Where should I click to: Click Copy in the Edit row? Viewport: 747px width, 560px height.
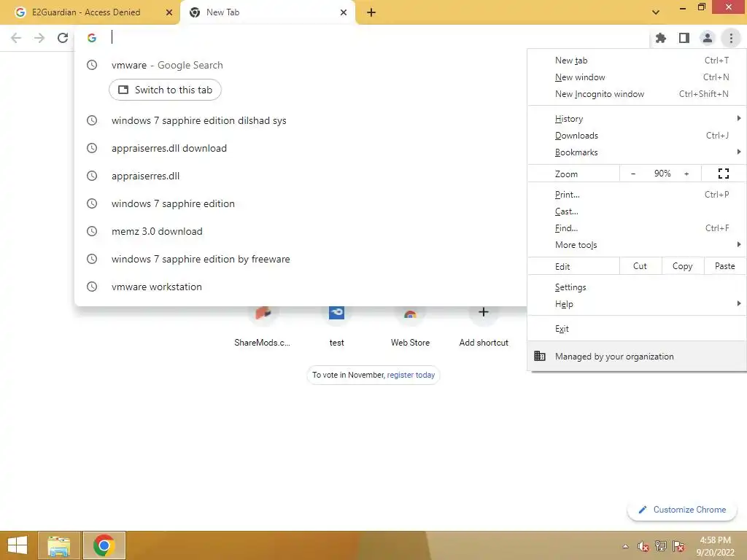(682, 266)
